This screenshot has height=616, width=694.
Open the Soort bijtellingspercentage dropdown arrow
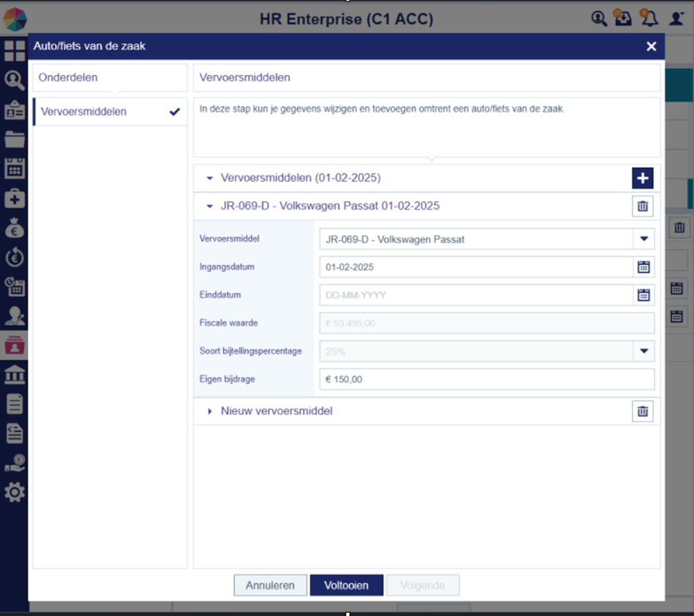coord(644,352)
